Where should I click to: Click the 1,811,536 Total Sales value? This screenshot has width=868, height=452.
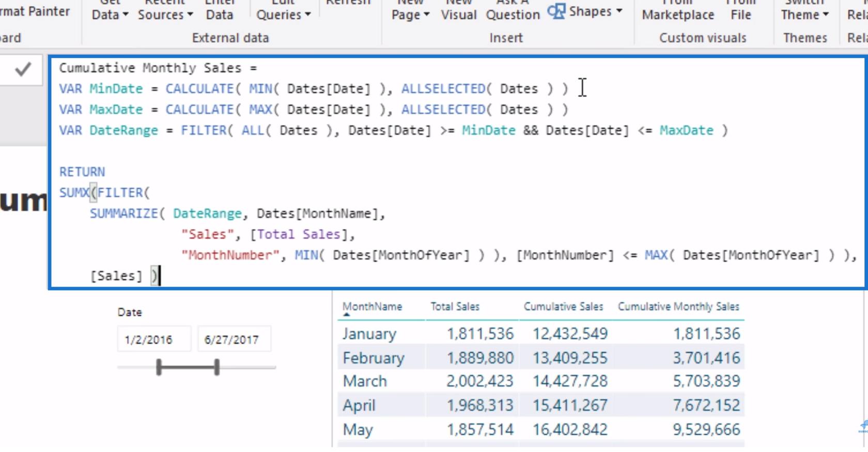click(x=480, y=334)
